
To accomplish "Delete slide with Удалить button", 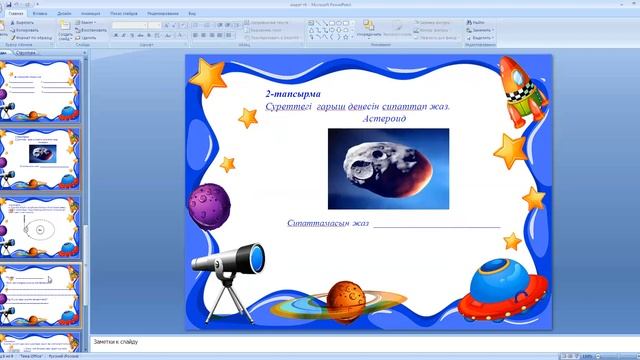I will tap(86, 38).
